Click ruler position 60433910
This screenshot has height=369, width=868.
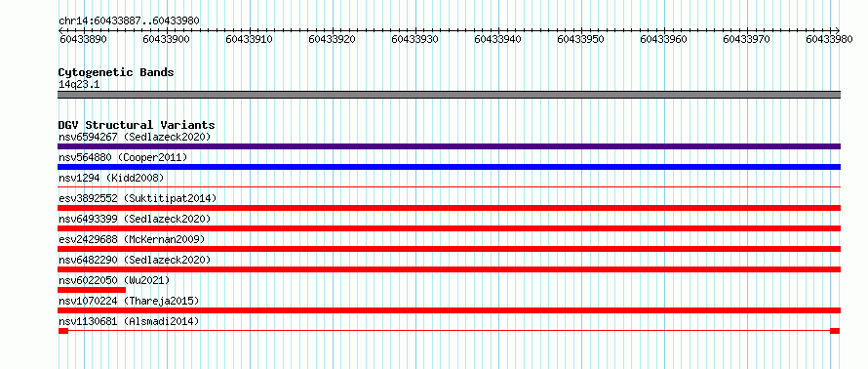249,39
